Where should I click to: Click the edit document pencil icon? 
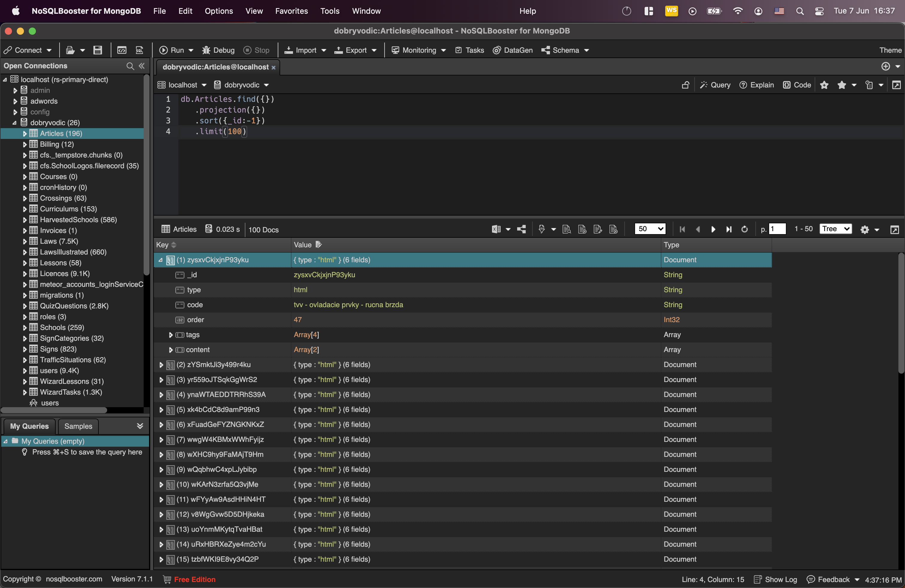(x=597, y=229)
